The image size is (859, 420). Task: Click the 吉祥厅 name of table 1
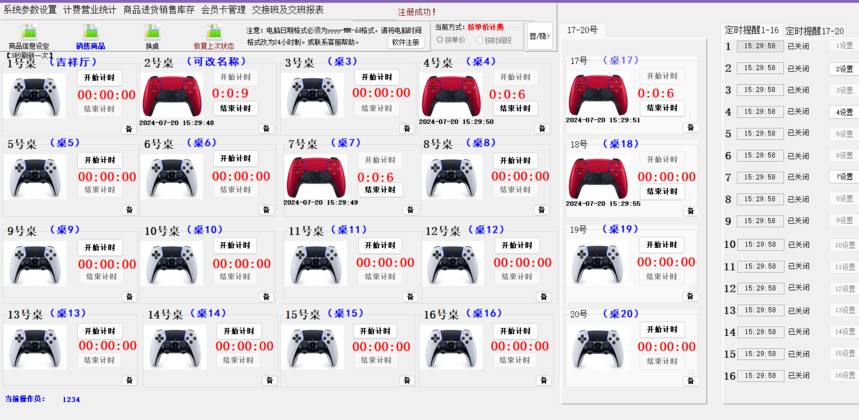click(x=75, y=62)
